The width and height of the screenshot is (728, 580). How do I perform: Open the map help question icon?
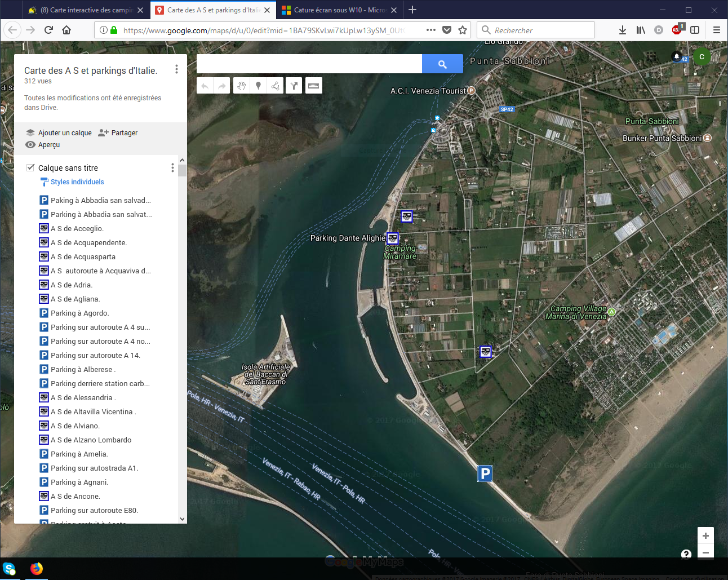686,554
